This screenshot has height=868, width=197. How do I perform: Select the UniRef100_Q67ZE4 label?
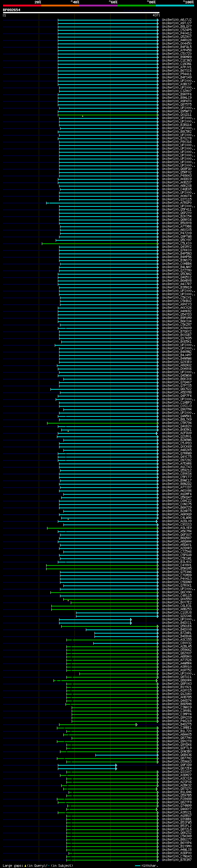[177, 768]
